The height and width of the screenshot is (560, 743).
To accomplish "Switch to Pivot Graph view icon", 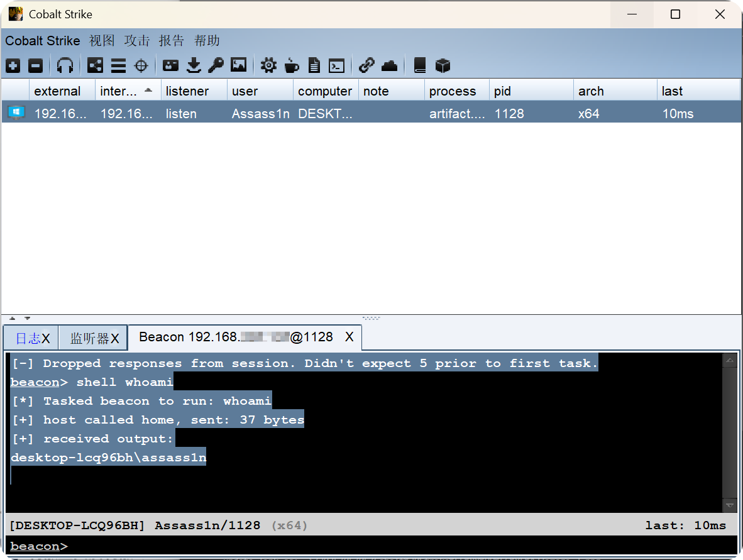I will click(96, 65).
